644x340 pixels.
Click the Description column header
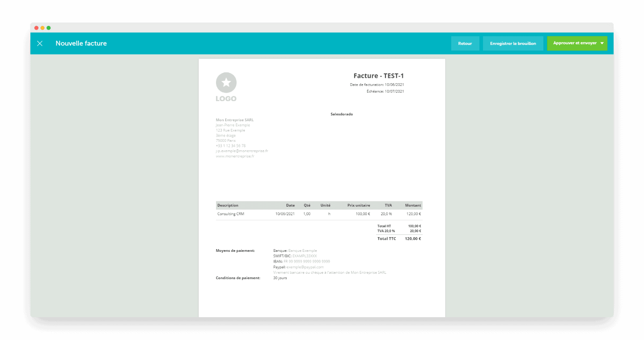coord(228,205)
